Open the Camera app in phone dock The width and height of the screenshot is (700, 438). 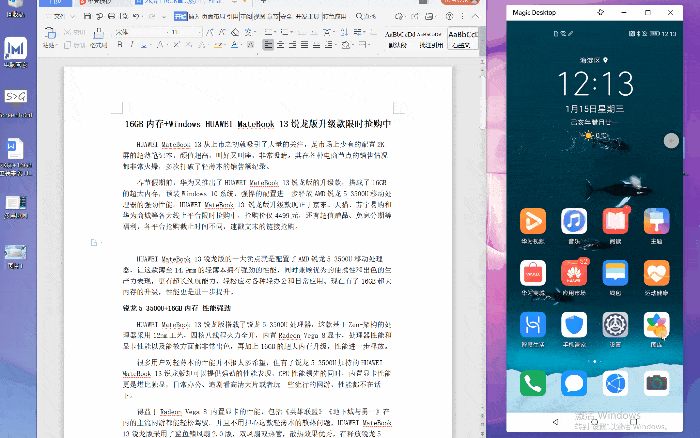[657, 382]
